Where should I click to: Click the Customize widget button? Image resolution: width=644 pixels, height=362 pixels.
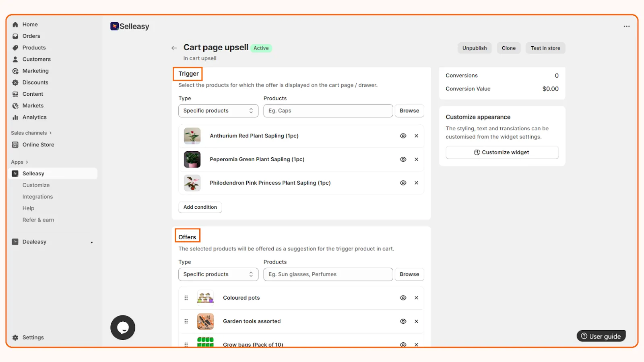(502, 152)
